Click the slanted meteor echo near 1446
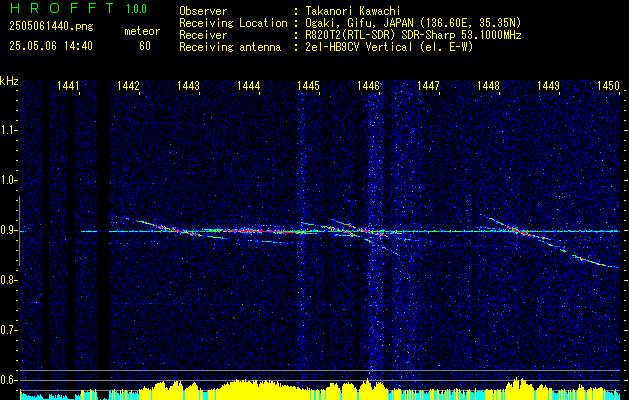The image size is (629, 400). (359, 228)
